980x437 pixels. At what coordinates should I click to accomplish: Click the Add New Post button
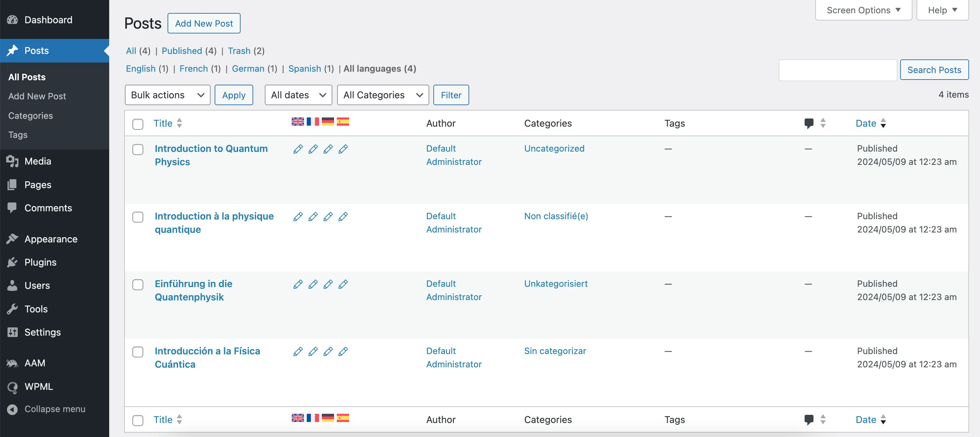(x=203, y=23)
